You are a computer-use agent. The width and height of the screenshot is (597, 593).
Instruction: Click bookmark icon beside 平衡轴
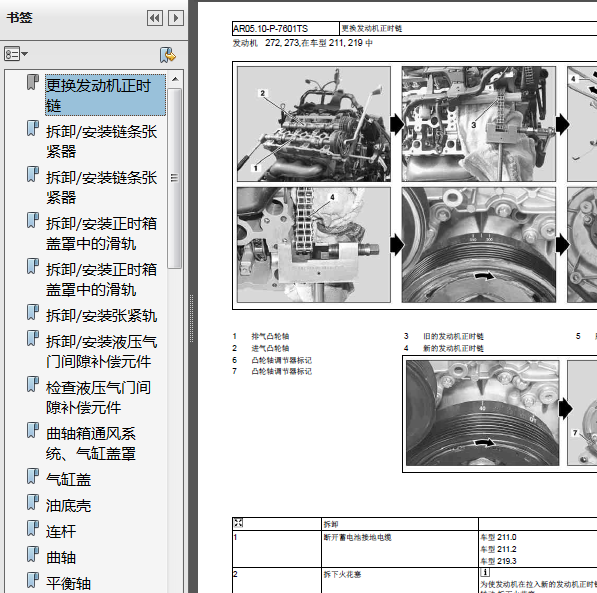pos(33,580)
